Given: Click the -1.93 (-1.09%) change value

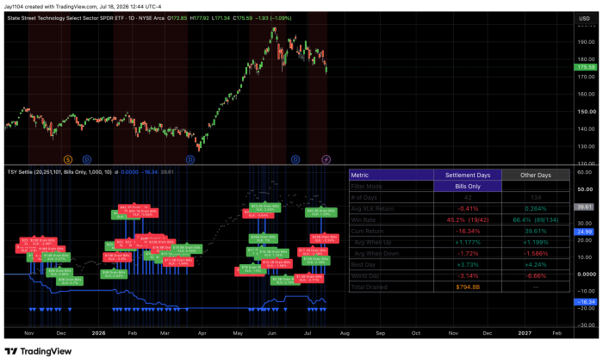Looking at the screenshot, I should pos(273,18).
